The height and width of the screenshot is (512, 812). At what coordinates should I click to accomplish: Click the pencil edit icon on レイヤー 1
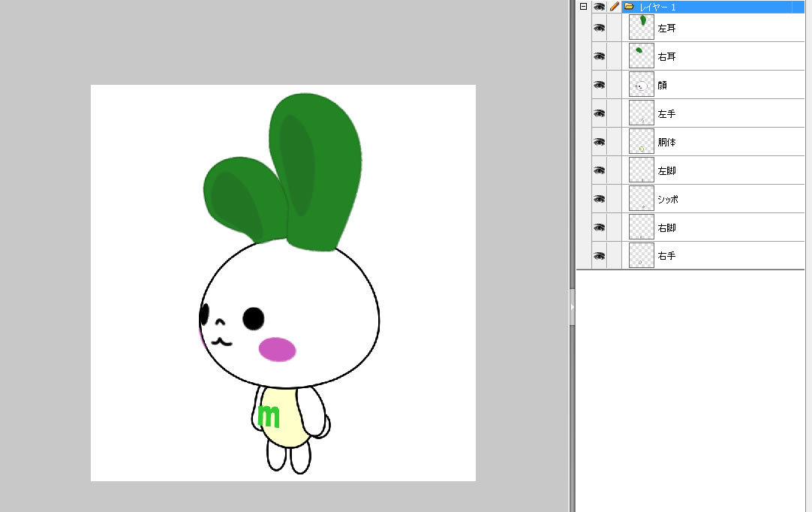coord(615,6)
